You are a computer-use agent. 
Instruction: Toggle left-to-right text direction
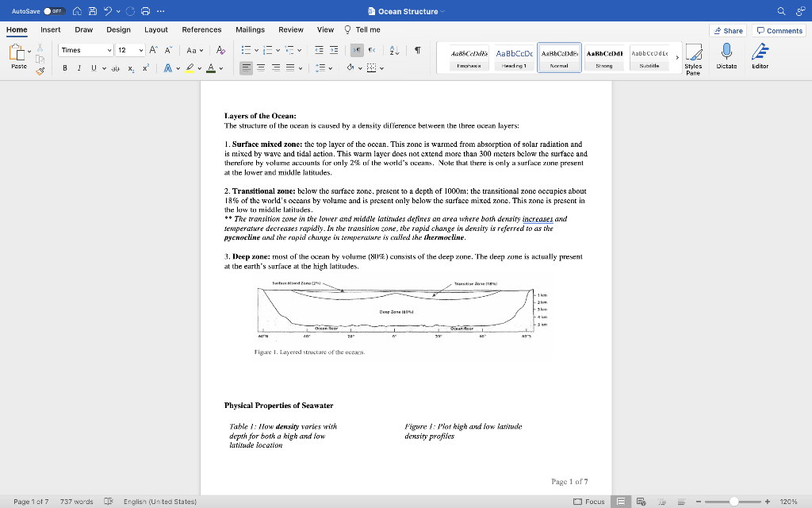point(357,50)
